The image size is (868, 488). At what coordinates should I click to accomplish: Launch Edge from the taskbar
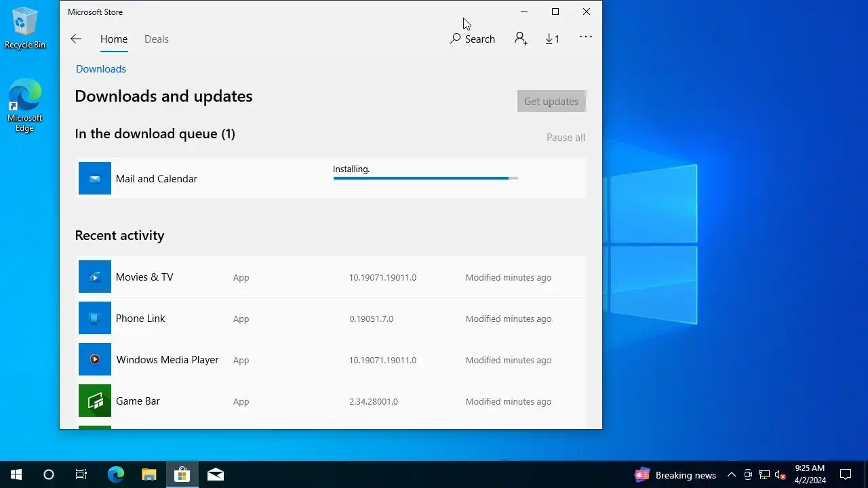click(x=116, y=474)
